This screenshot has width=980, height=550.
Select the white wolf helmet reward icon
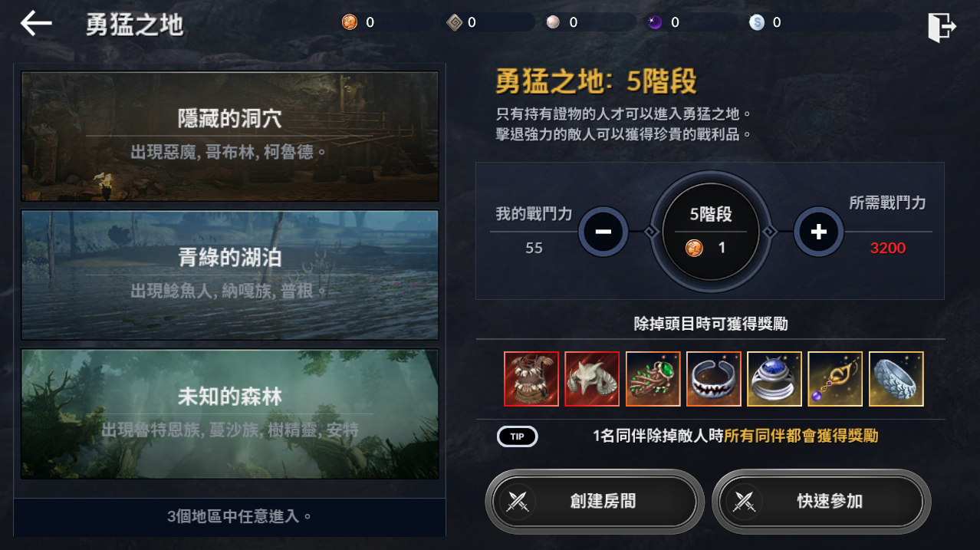coord(592,379)
